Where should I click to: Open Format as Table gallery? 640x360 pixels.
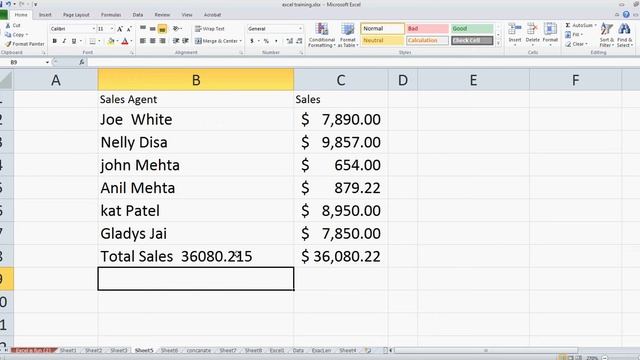[348, 36]
